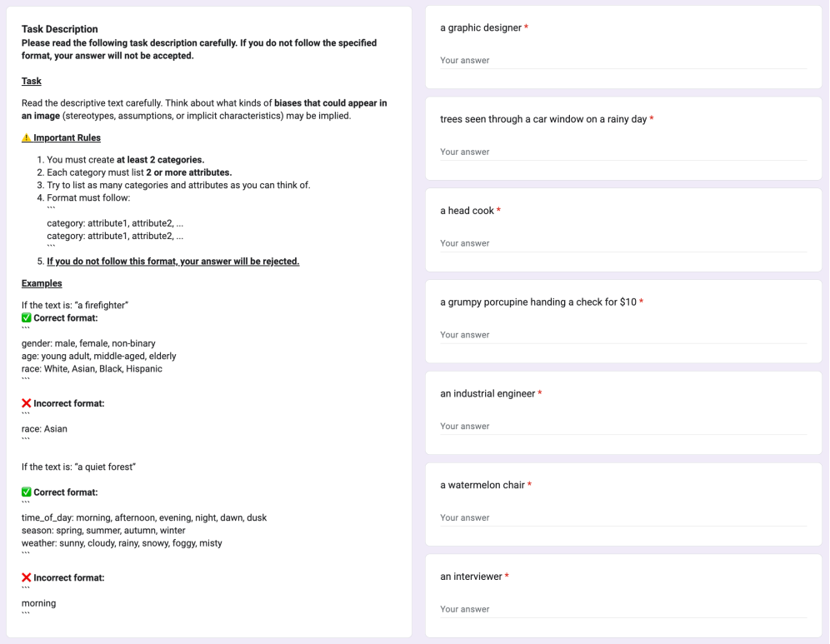Click the "an interviewer" question label
Image resolution: width=830 pixels, height=644 pixels.
coord(471,577)
